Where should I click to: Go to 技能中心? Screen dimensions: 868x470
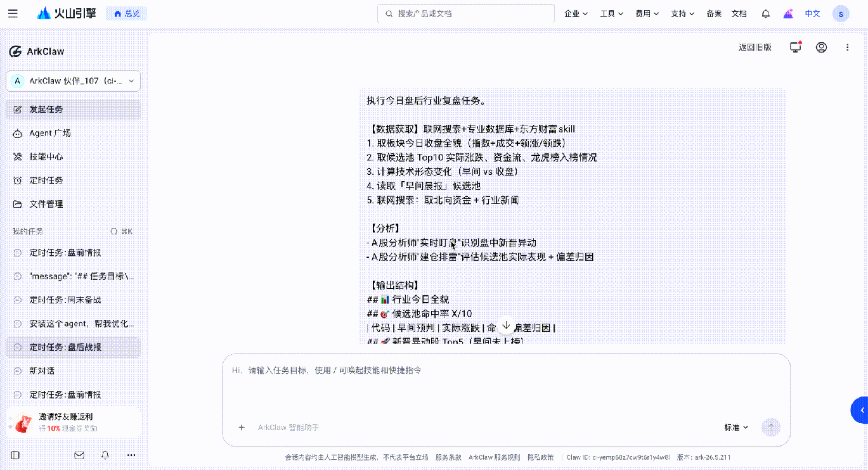pos(74,156)
